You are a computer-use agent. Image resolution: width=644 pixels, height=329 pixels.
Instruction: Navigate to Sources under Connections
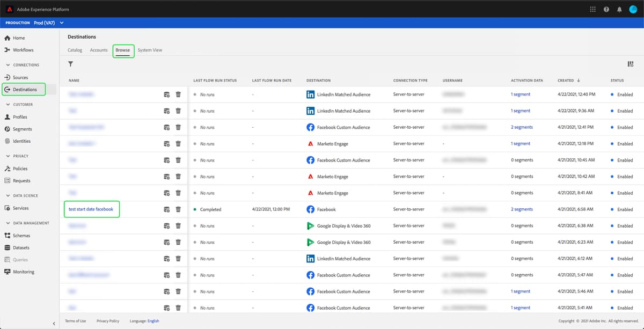[x=20, y=77]
